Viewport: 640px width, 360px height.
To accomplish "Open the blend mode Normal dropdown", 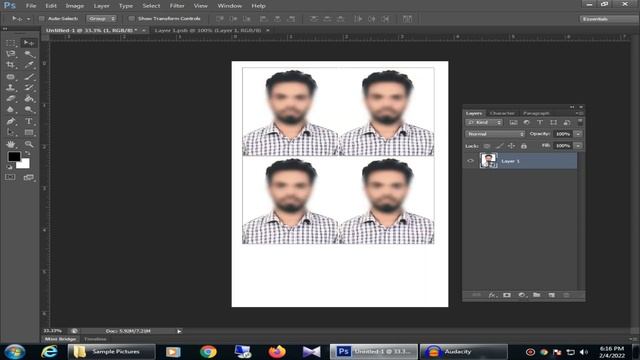I will pyautogui.click(x=495, y=134).
